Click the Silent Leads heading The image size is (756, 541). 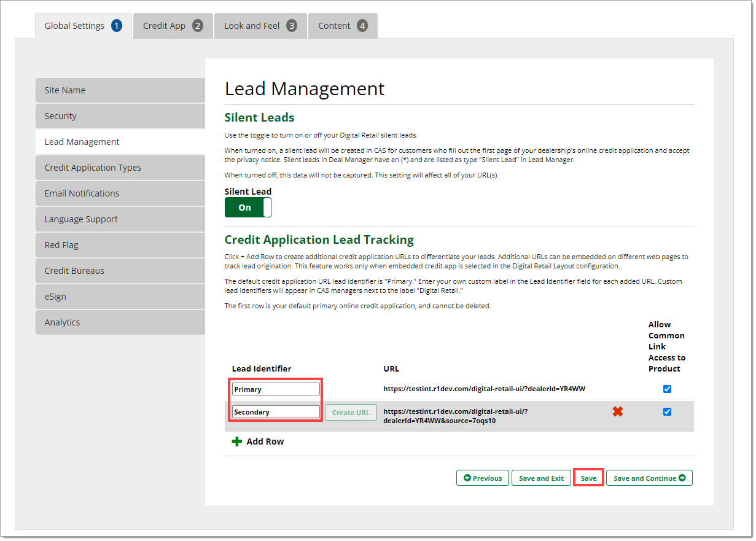[x=260, y=117]
